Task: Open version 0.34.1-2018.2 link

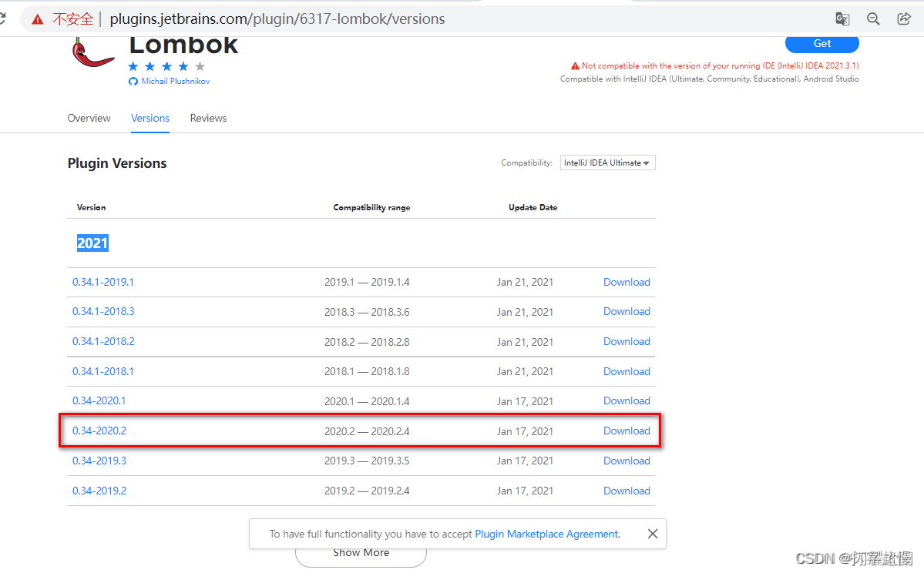Action: click(x=103, y=341)
